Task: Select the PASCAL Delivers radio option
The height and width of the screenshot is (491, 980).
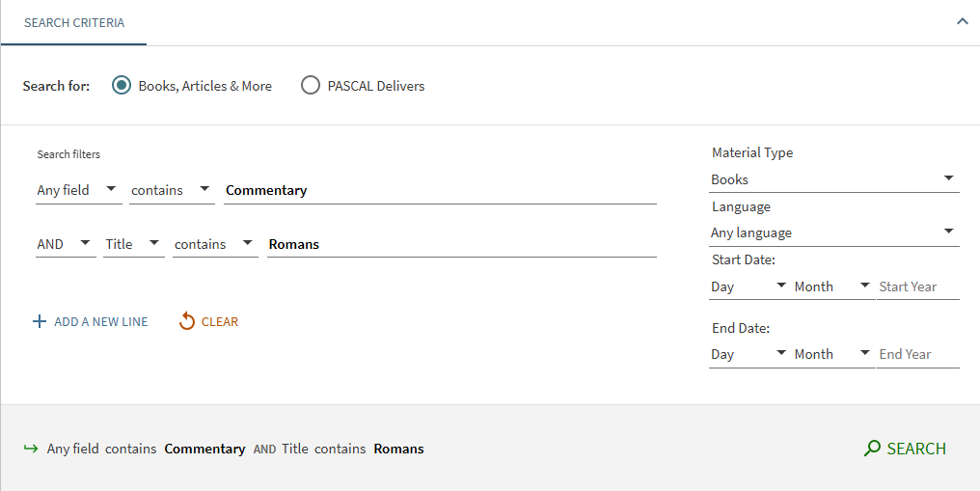Action: (x=311, y=86)
